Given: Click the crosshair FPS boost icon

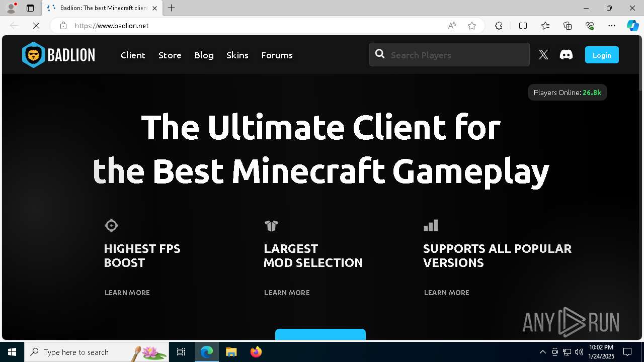Looking at the screenshot, I should pos(111,225).
